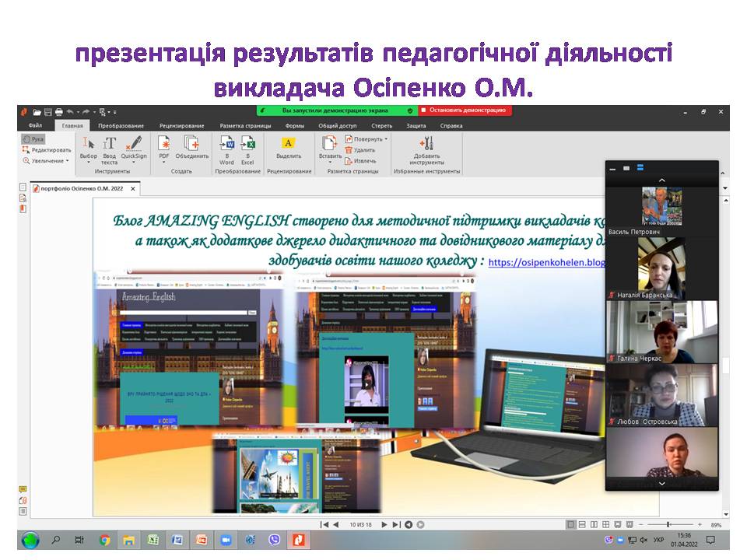Click the open folder quick-access icon
Image resolution: width=747 pixels, height=560 pixels.
tap(37, 112)
